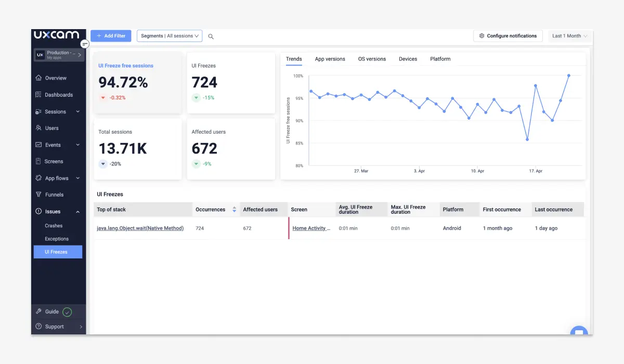Image resolution: width=624 pixels, height=364 pixels.
Task: Select the Screens icon in navigation
Action: [x=38, y=161]
